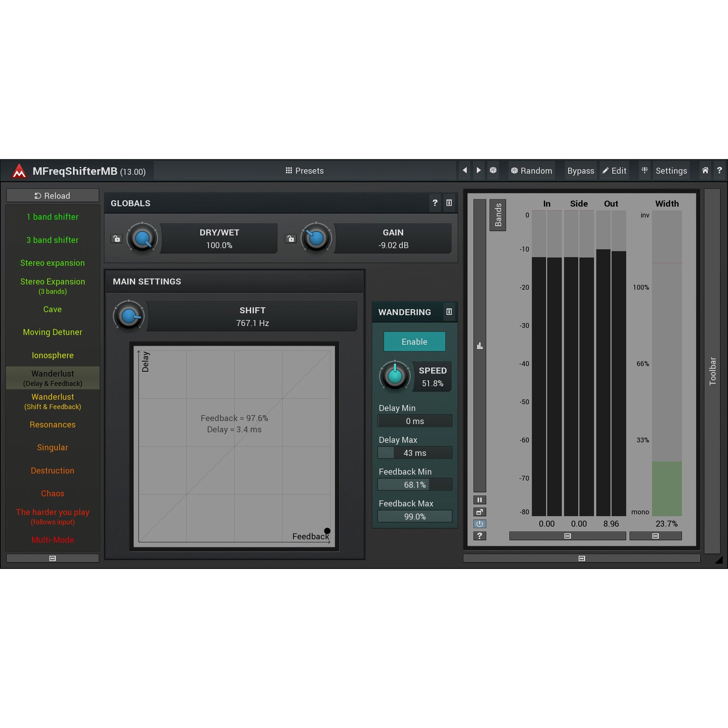The height and width of the screenshot is (728, 728).
Task: Go to next preset arrow
Action: [x=479, y=170]
